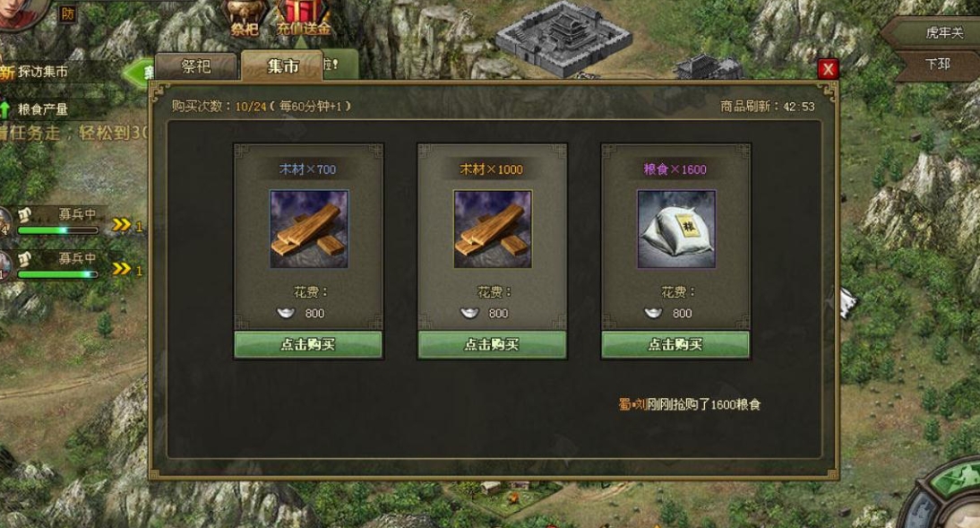The image size is (980, 528).
Task: Click silver ingot icon under 木材×700
Action: click(x=287, y=313)
